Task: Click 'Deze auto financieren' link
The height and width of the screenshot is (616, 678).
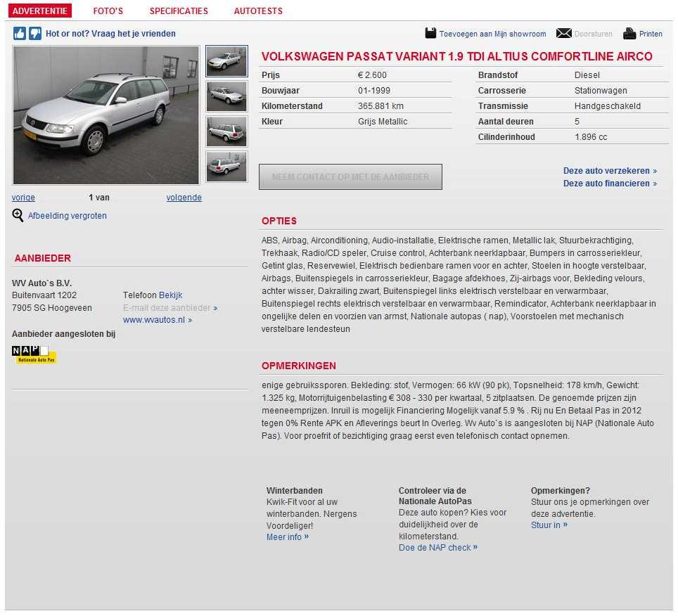Action: tap(610, 184)
